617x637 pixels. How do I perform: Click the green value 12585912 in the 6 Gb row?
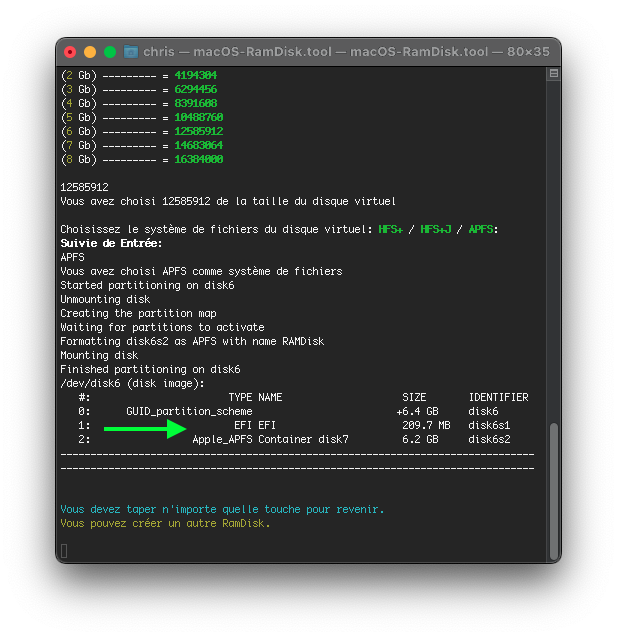(x=199, y=131)
